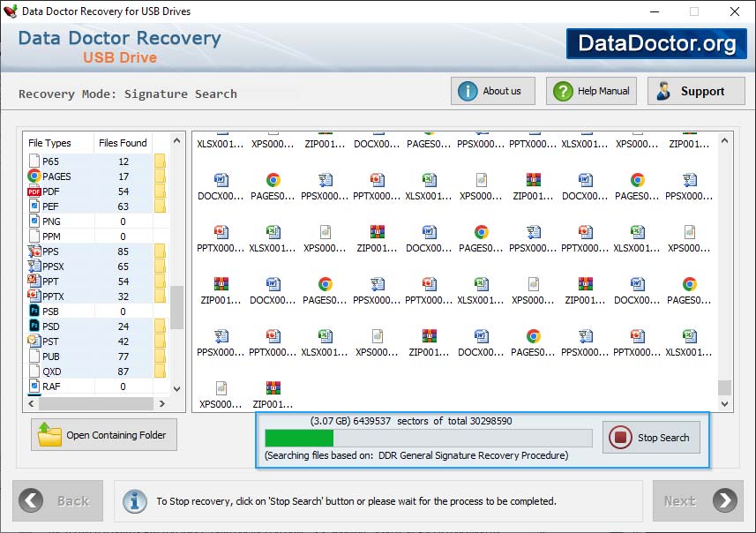This screenshot has width=756, height=533.
Task: Click Open Containing Folder
Action: (104, 434)
